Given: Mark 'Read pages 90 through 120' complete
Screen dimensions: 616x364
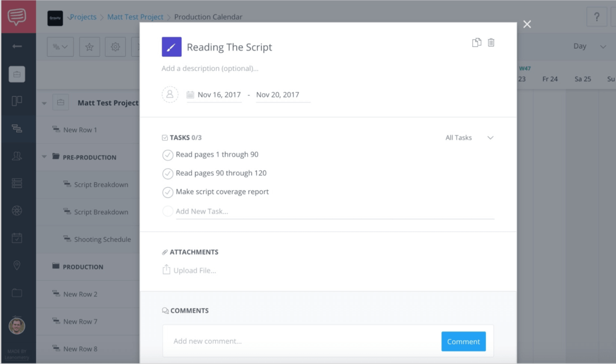Looking at the screenshot, I should coord(168,174).
